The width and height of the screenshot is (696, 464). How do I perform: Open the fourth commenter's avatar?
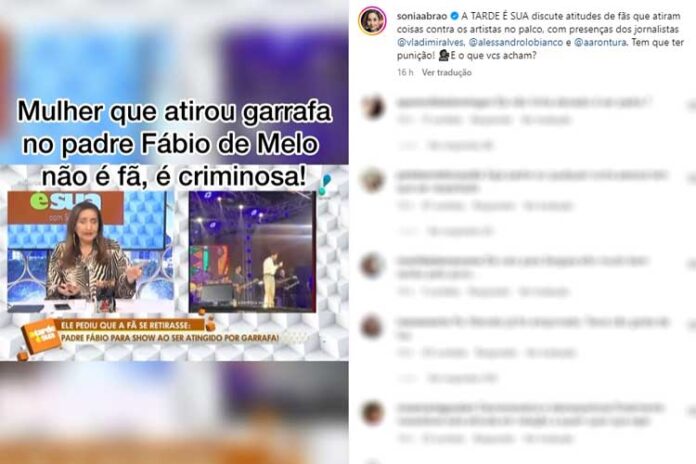373,327
